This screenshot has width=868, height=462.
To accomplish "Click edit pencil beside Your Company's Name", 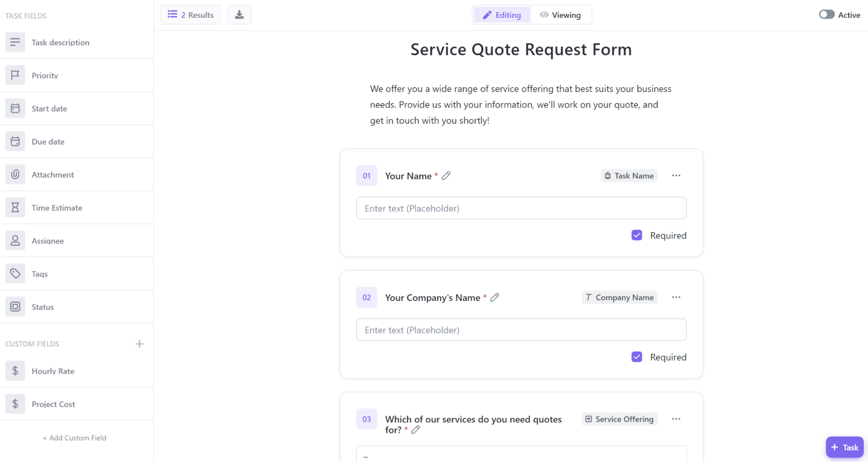I will [x=495, y=297].
